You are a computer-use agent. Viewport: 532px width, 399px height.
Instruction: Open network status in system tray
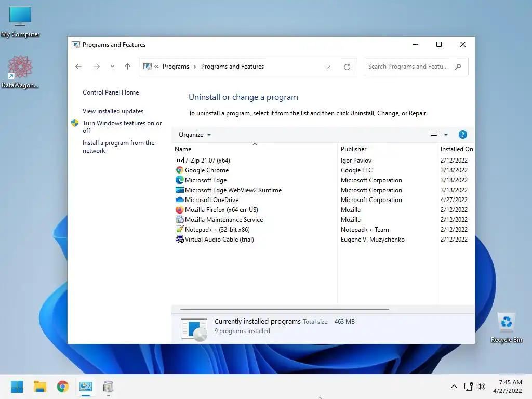pos(469,387)
